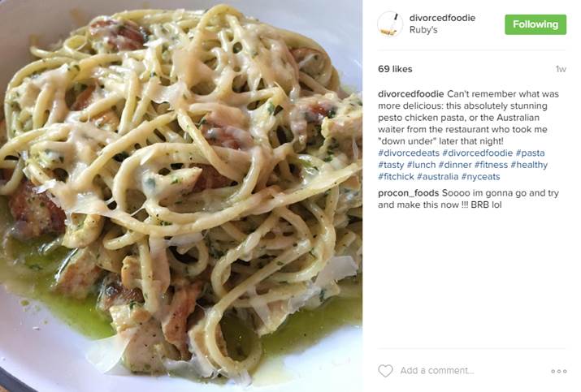This screenshot has height=392, width=581.
Task: Open the three-dots options menu
Action: point(559,371)
